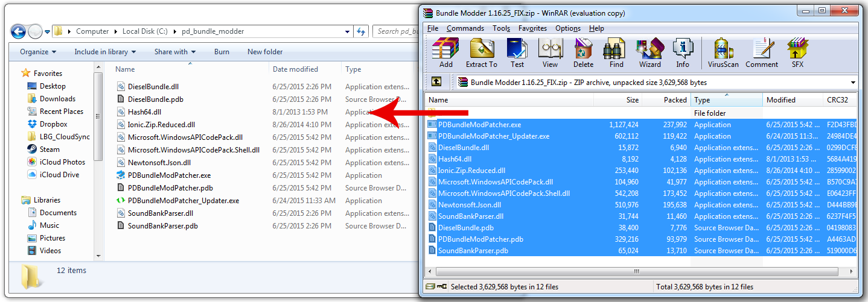
Task: Click the refresh button beside Explorer address bar
Action: click(361, 31)
